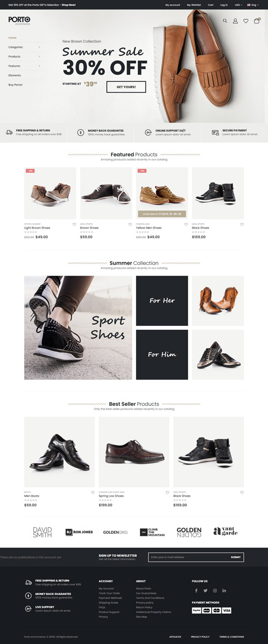The image size is (268, 644).
Task: Open the For Her collection tile
Action: 162,300
